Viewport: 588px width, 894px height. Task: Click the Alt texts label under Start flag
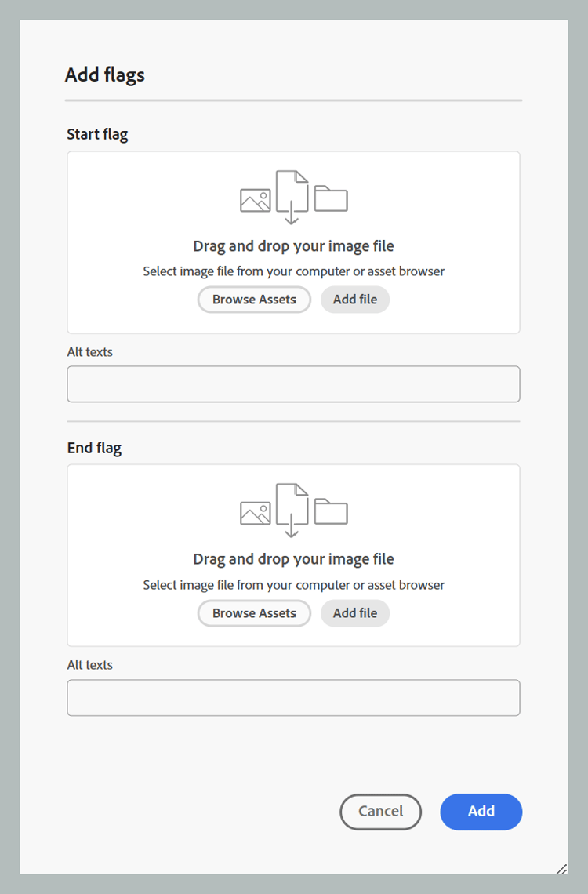point(90,352)
